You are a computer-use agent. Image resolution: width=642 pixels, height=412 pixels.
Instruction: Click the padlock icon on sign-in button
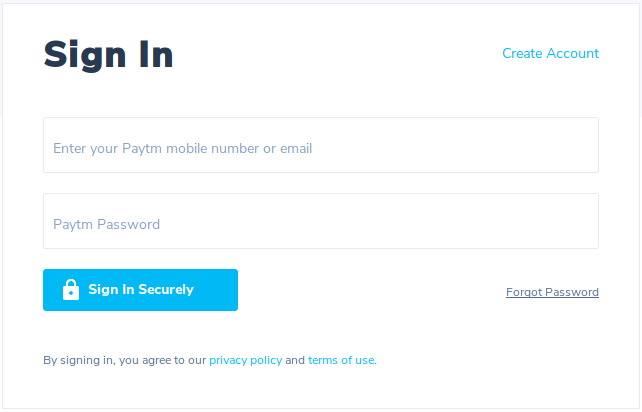click(71, 290)
